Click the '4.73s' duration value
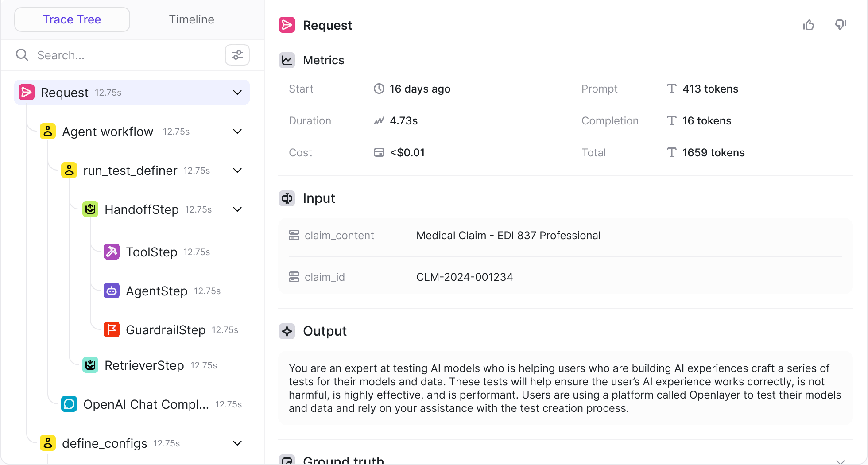This screenshot has height=465, width=868. (404, 121)
